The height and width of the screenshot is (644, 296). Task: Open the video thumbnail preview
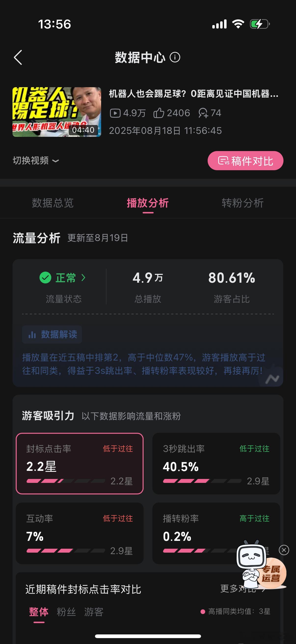(x=57, y=112)
